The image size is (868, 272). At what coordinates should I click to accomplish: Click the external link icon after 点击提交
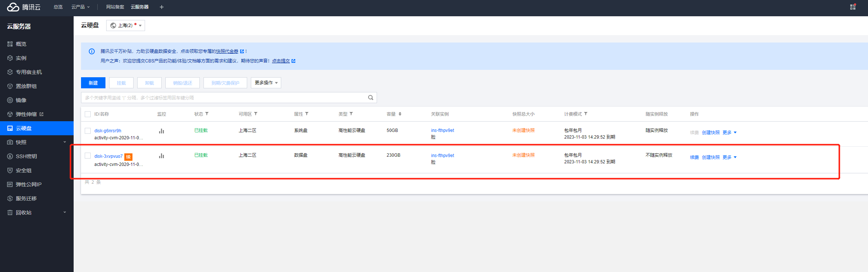293,61
